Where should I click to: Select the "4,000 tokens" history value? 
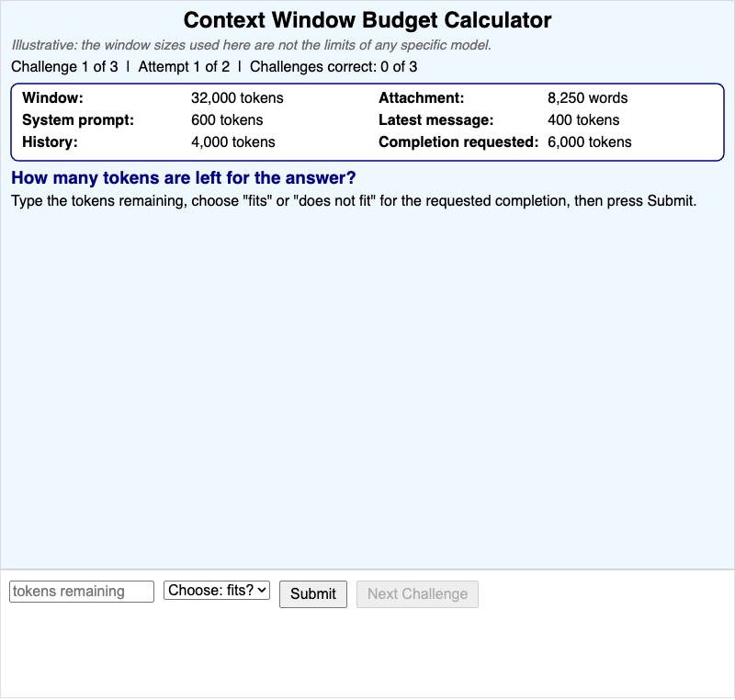point(233,142)
